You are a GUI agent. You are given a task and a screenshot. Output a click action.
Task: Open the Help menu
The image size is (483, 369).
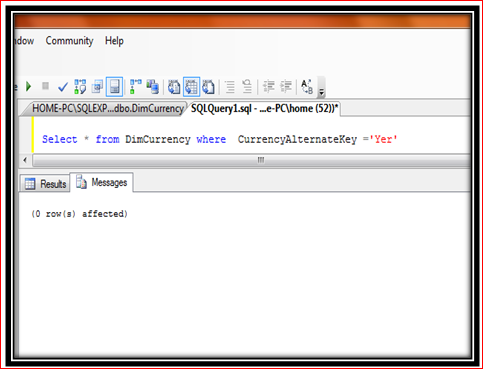114,41
